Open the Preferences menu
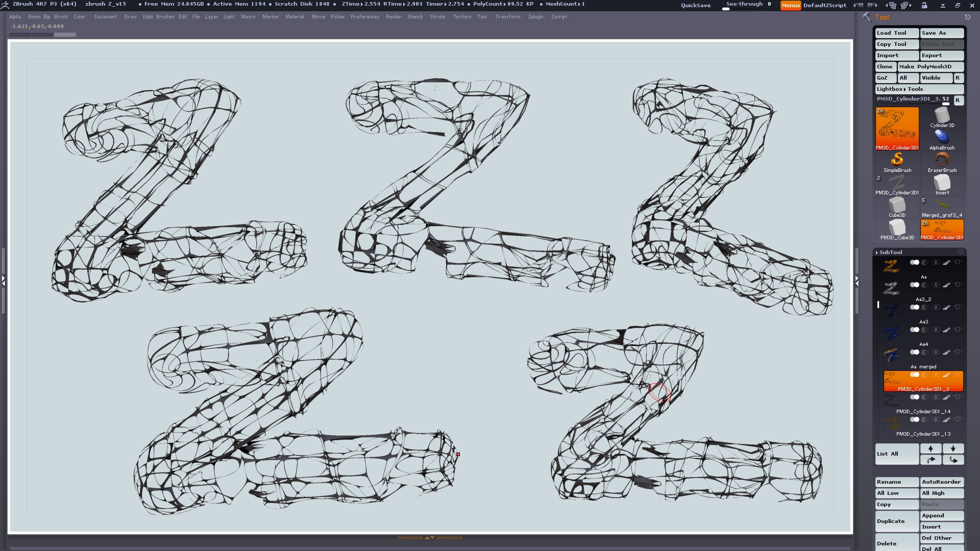 (364, 17)
